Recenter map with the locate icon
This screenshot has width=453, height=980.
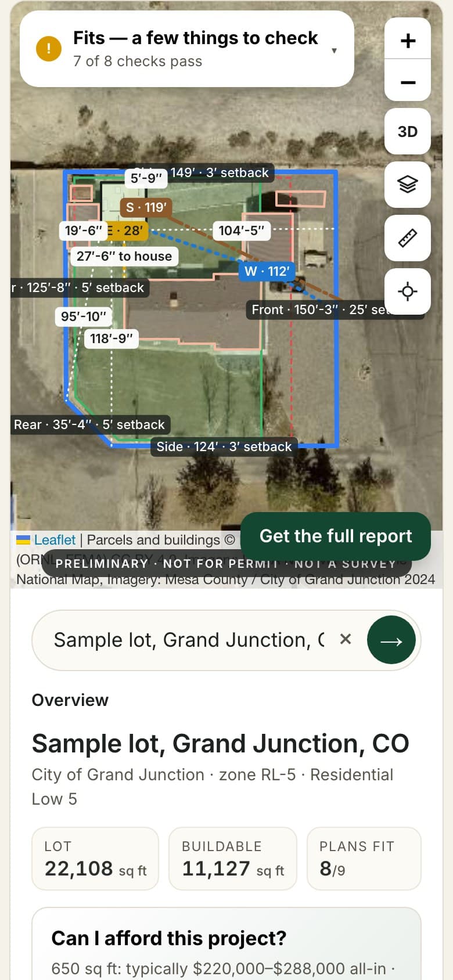coord(408,291)
